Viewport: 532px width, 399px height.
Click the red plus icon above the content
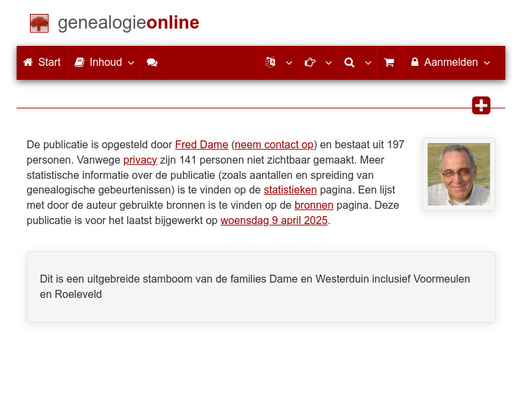coord(481,105)
